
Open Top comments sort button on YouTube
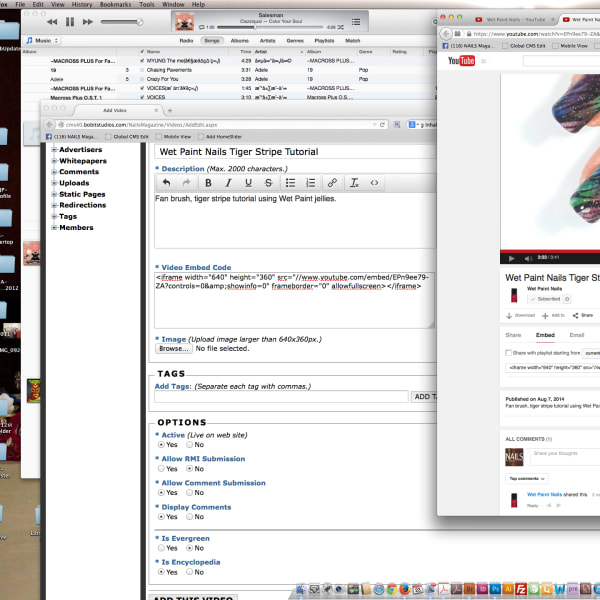coord(527,479)
